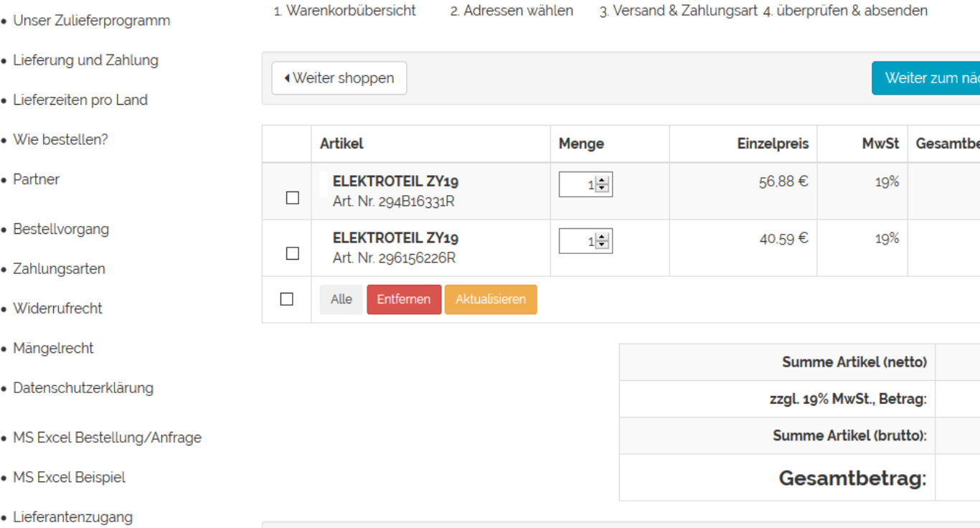Go to Lieferantenzugang in sidebar

[x=72, y=517]
